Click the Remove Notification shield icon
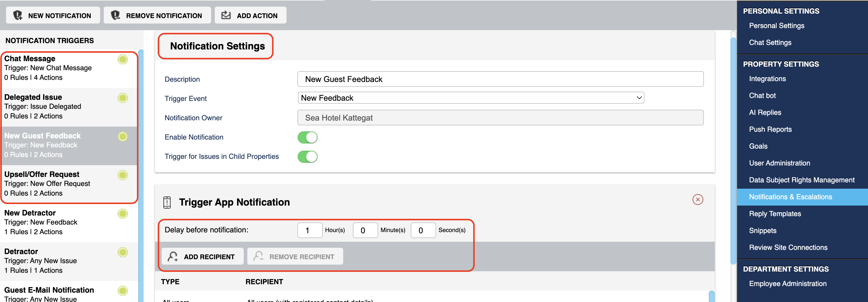The width and height of the screenshot is (868, 302). click(x=115, y=15)
